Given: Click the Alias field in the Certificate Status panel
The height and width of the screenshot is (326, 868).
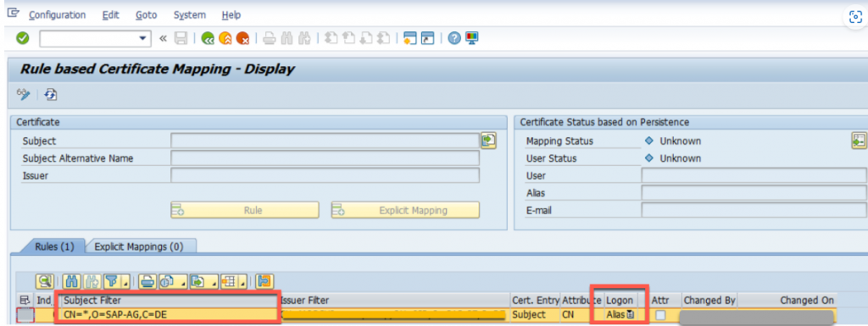Looking at the screenshot, I should click(x=754, y=193).
